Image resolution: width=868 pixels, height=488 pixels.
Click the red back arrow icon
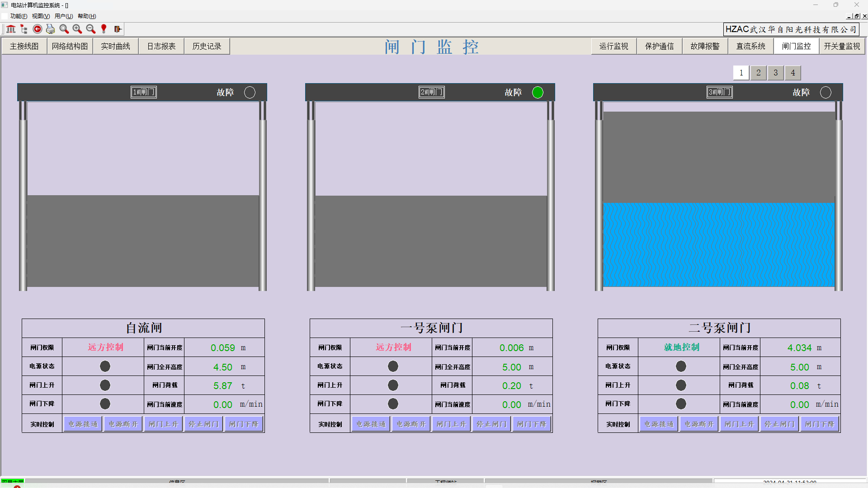click(38, 29)
